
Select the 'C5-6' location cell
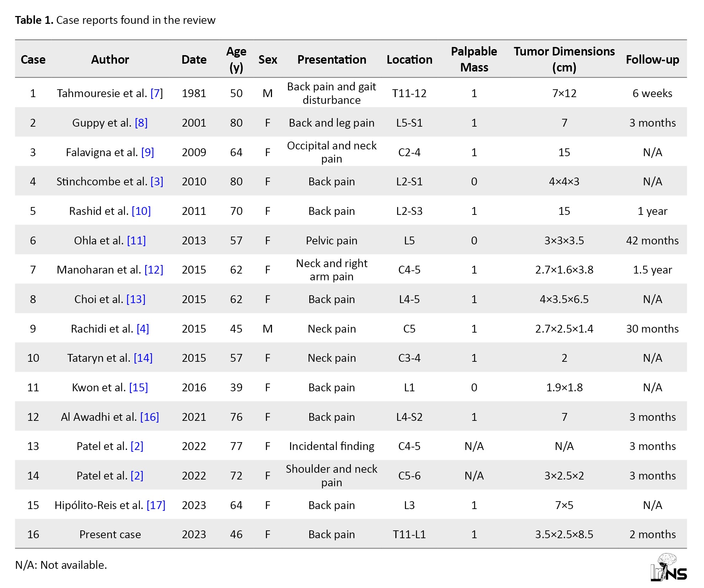(x=409, y=476)
